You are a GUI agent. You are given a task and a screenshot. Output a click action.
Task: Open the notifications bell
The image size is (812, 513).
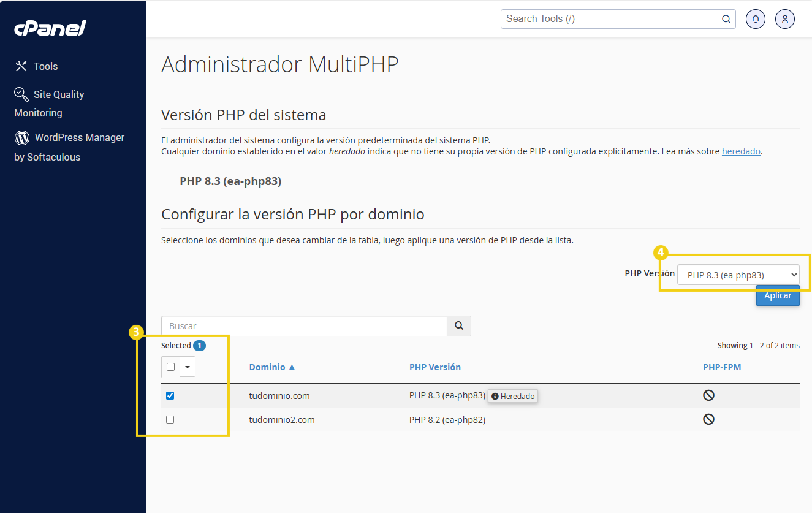pos(755,19)
